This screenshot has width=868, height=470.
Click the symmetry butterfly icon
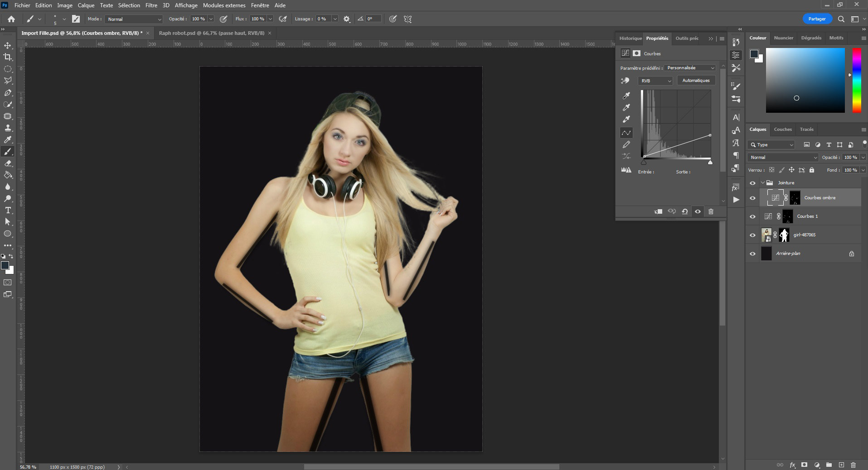(x=408, y=19)
